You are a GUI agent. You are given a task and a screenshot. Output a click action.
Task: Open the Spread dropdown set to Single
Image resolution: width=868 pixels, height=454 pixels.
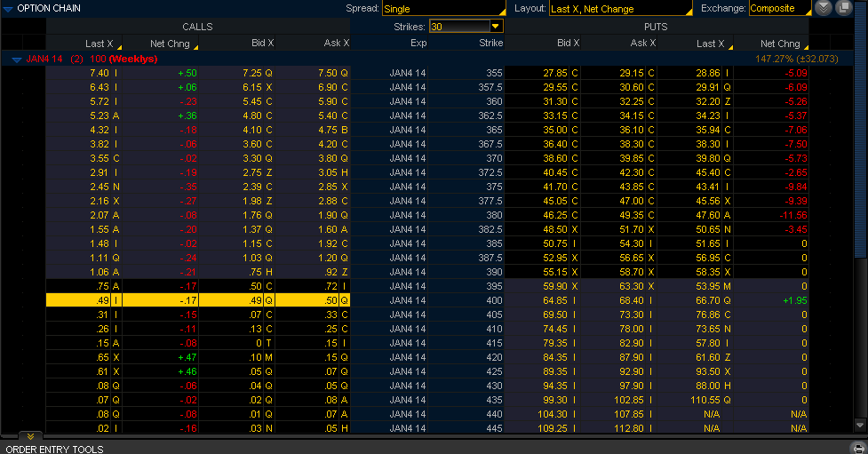tap(442, 9)
